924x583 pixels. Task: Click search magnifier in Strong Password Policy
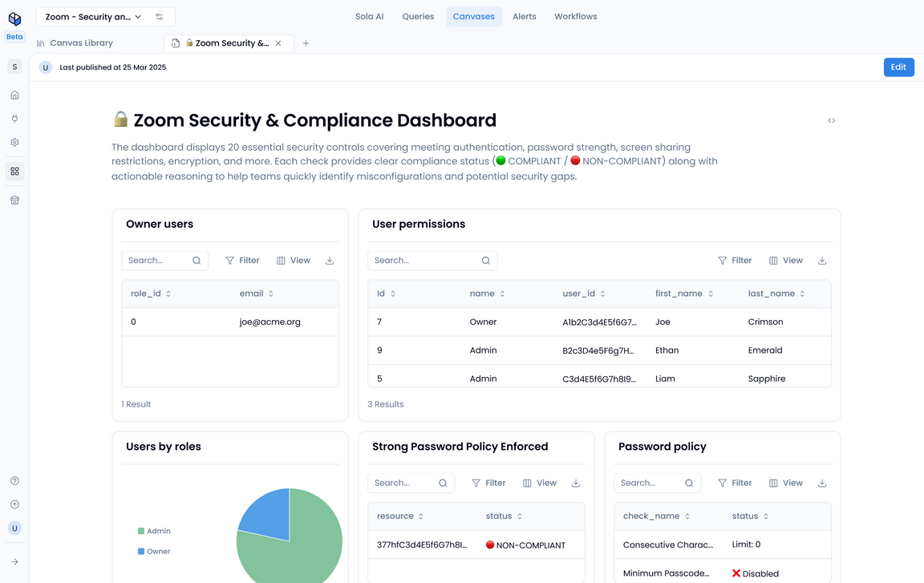(x=443, y=483)
